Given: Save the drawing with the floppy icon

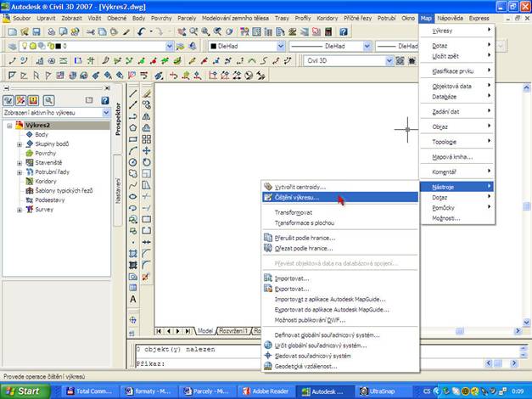Looking at the screenshot, I should [x=36, y=32].
